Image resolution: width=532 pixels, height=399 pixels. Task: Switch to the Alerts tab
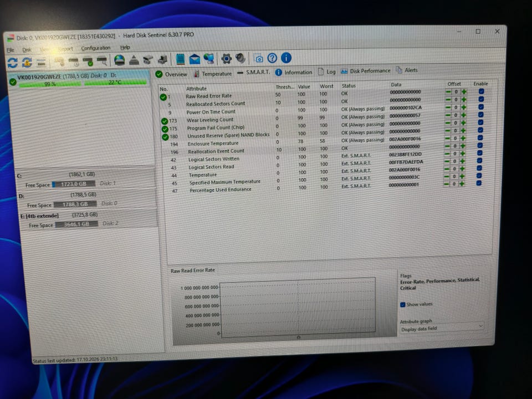click(407, 70)
